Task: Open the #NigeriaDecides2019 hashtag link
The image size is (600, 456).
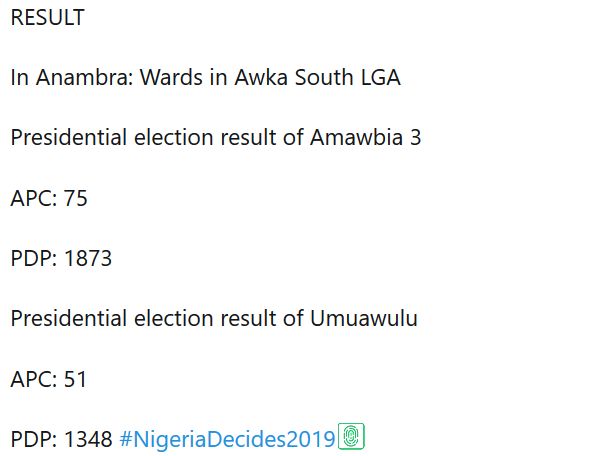Action: click(227, 438)
